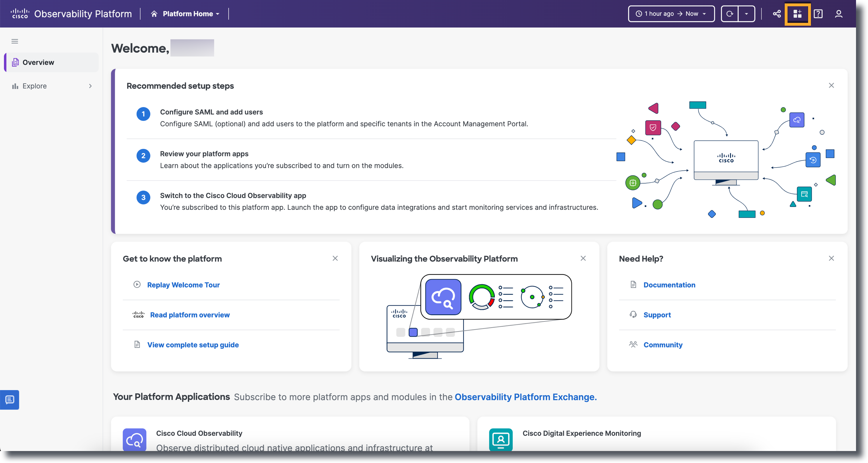
Task: Click step 2 number badge
Action: coord(143,156)
